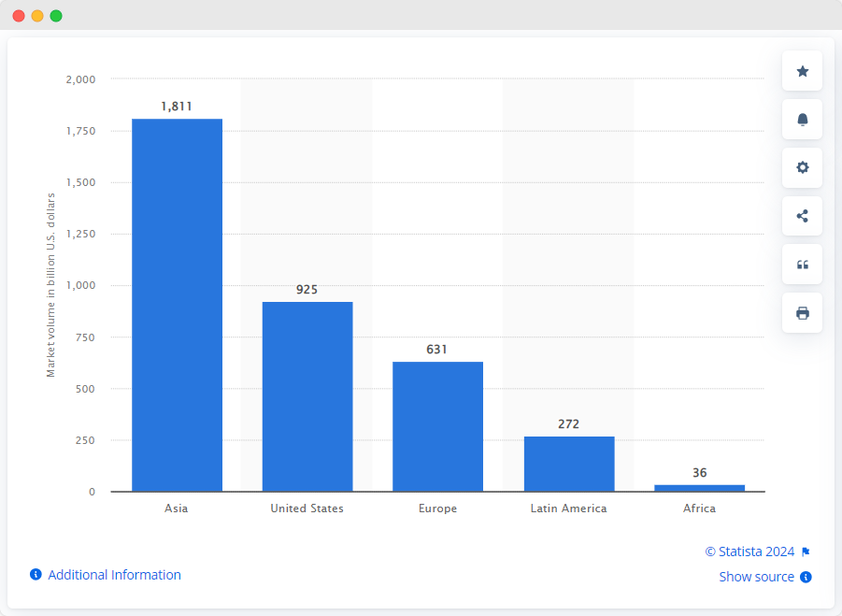Click the Show source link
This screenshot has width=842, height=616.
tap(756, 577)
